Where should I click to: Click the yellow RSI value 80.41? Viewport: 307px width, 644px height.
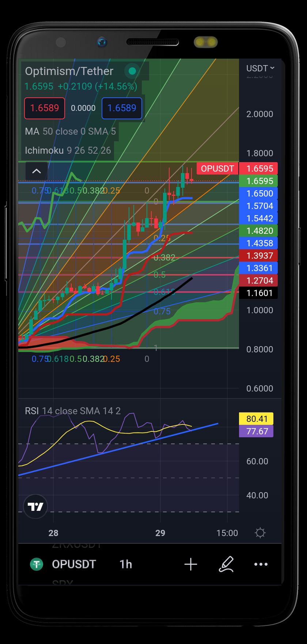pos(256,419)
